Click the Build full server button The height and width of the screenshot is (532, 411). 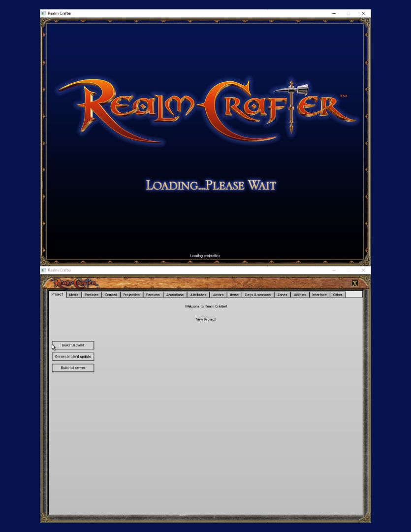pyautogui.click(x=73, y=368)
